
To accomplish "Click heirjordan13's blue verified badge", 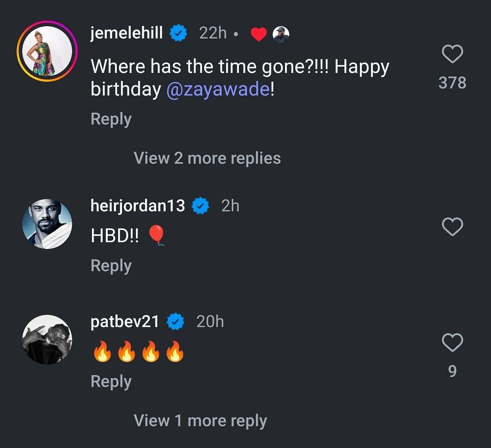I will (201, 206).
